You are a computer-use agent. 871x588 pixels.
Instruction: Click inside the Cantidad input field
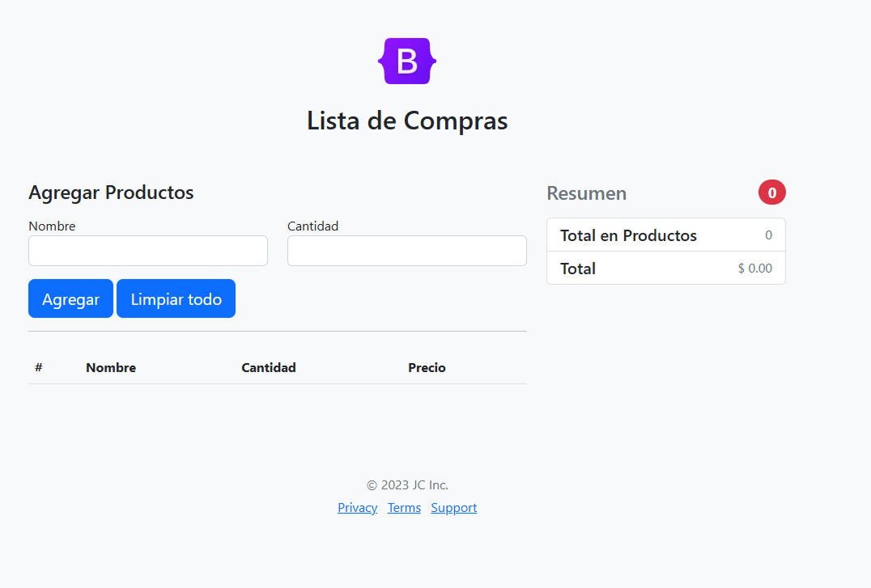[406, 251]
